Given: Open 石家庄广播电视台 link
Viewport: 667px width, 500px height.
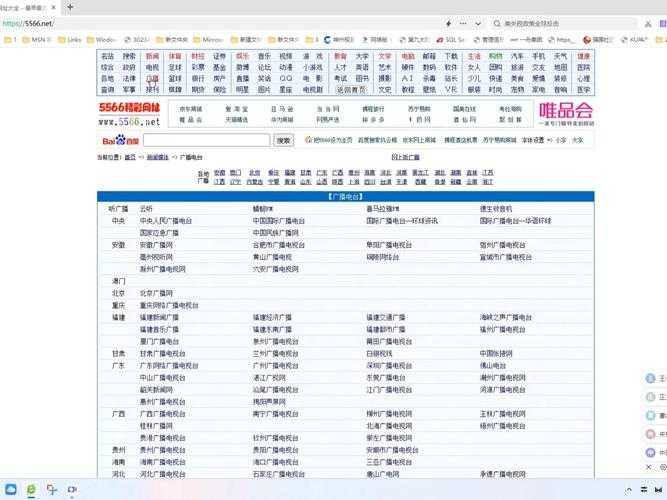Looking at the screenshot, I should click(x=279, y=474).
